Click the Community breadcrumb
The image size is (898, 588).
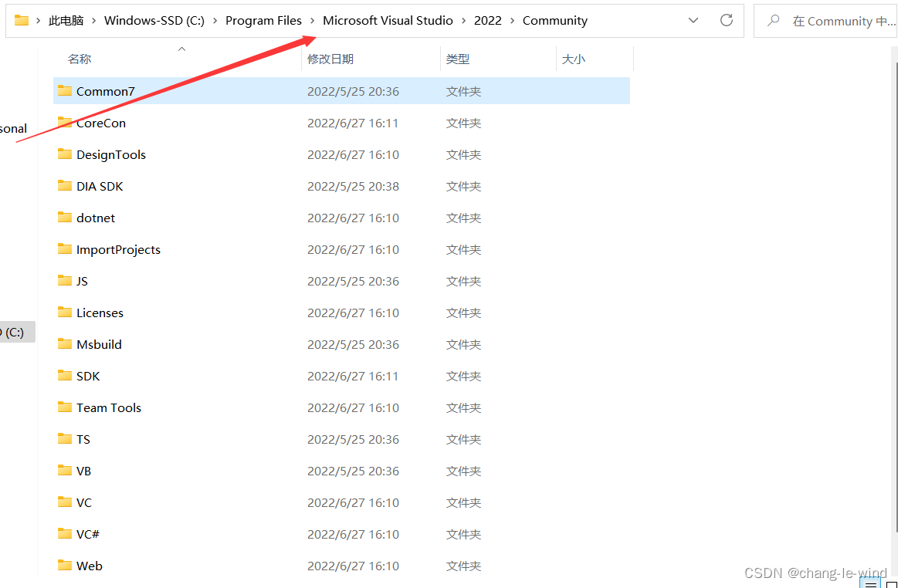(x=555, y=21)
